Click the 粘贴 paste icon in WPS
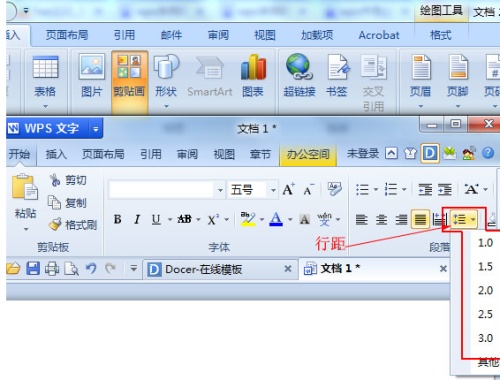The image size is (500, 380). pos(25,187)
